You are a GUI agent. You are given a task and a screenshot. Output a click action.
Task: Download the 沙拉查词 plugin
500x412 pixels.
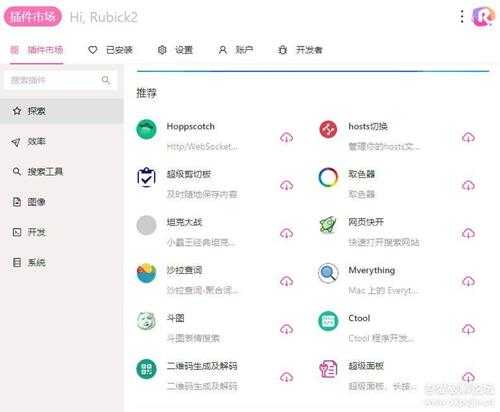pyautogui.click(x=286, y=281)
